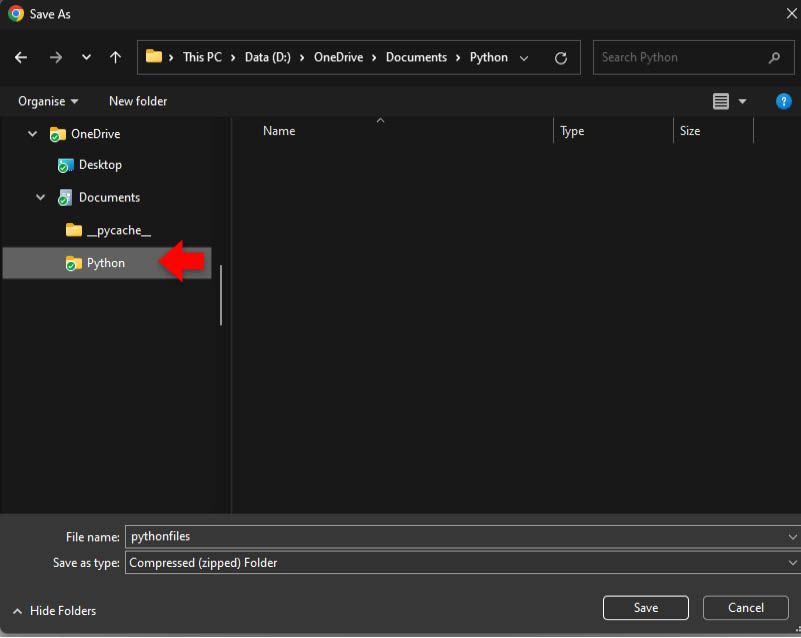801x638 pixels.
Task: Open recent locations dropdown chevron
Action: pos(86,57)
